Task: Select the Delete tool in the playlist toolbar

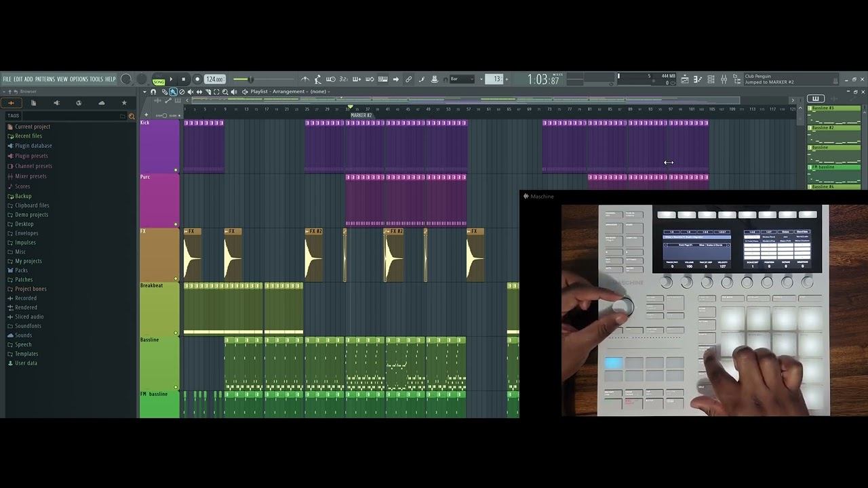Action: tap(182, 91)
